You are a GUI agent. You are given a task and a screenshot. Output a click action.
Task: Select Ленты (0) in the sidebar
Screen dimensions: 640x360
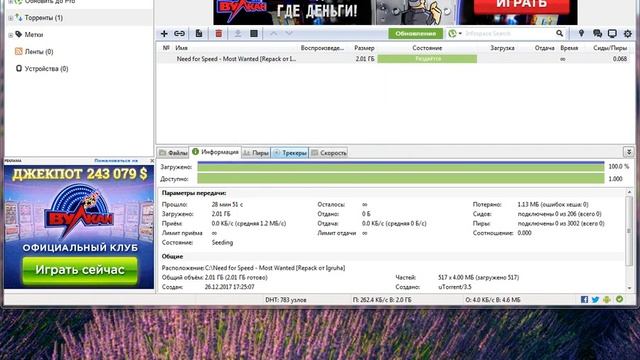(39, 52)
